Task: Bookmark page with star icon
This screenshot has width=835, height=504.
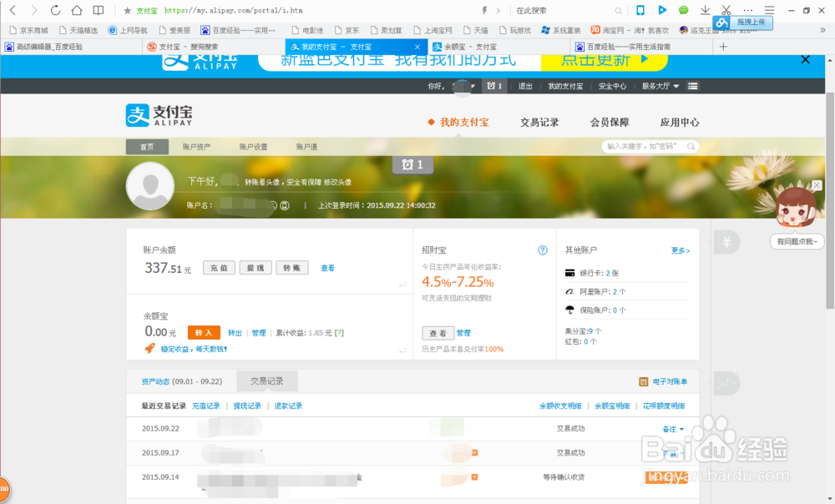Action: click(127, 11)
